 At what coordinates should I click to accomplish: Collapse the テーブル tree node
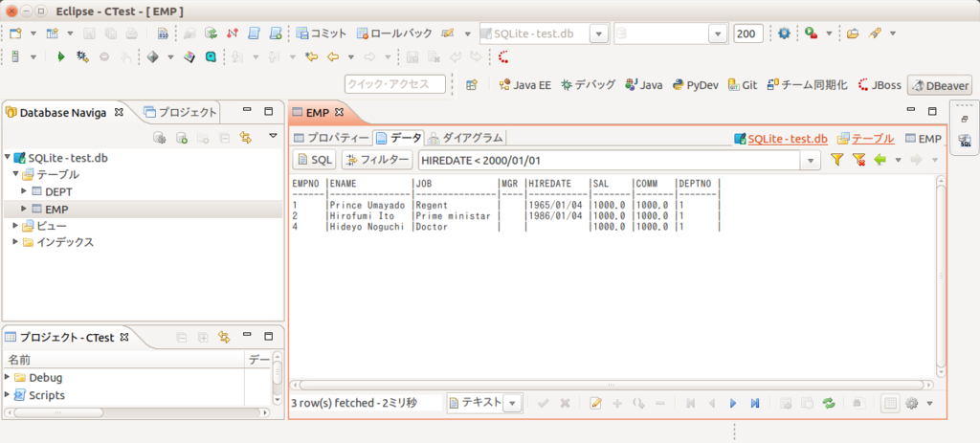point(15,174)
